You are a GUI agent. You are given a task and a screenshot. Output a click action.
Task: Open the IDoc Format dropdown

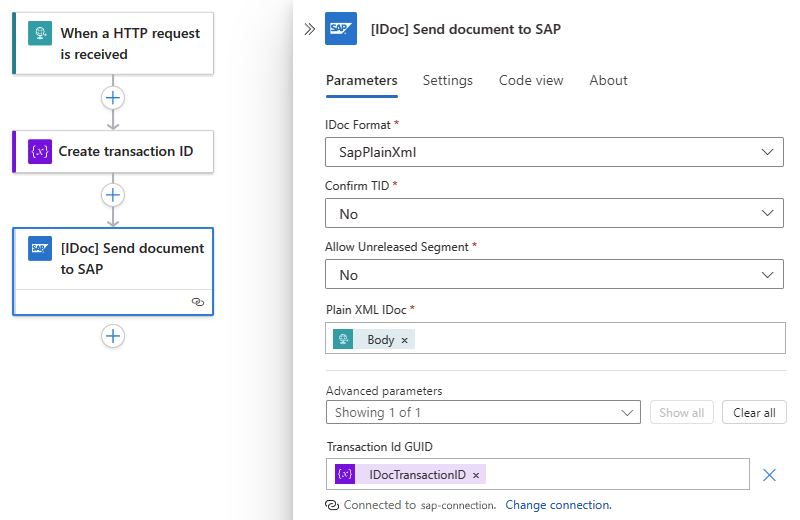tap(555, 152)
